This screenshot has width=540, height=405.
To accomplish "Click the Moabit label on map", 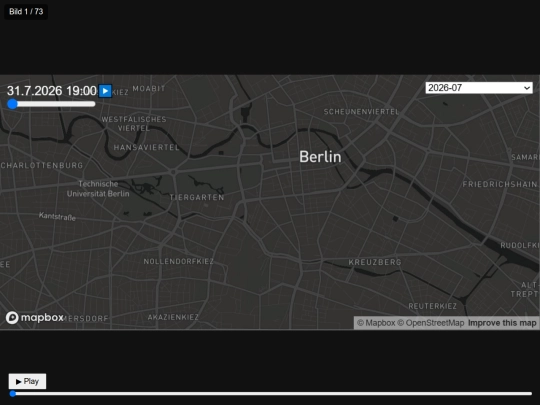I will coord(149,89).
